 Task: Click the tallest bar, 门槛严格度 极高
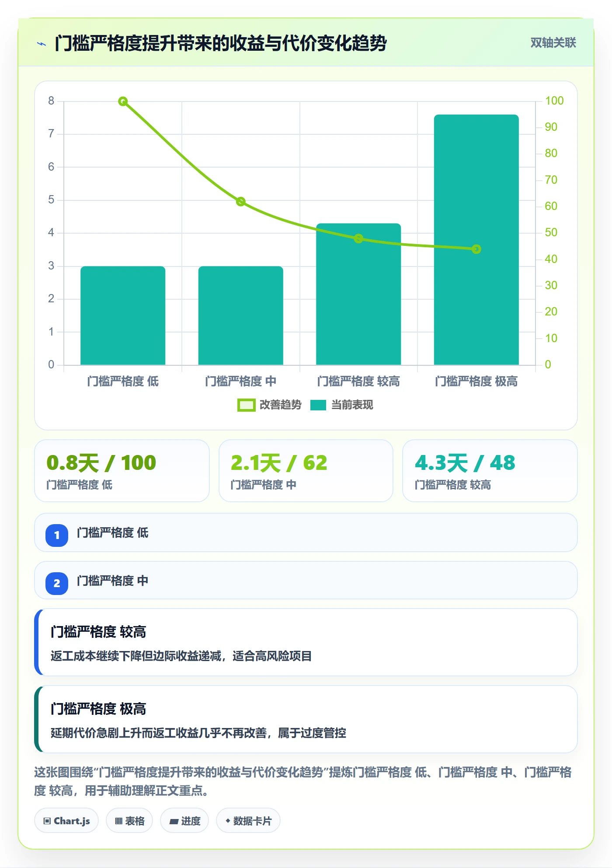(476, 240)
